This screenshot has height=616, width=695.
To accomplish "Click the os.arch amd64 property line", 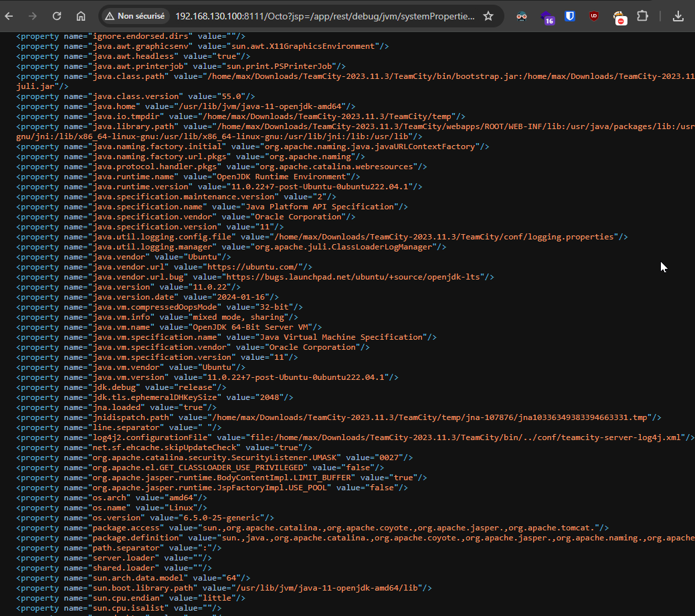I will pyautogui.click(x=112, y=498).
